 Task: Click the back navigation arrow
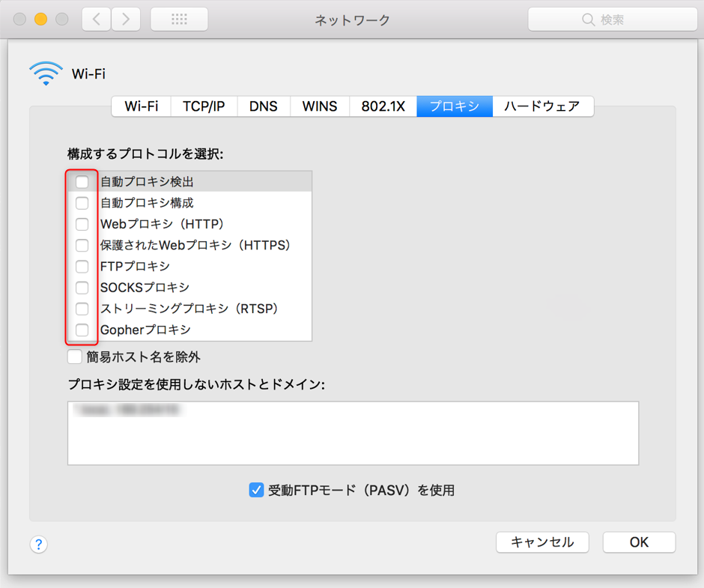point(96,19)
